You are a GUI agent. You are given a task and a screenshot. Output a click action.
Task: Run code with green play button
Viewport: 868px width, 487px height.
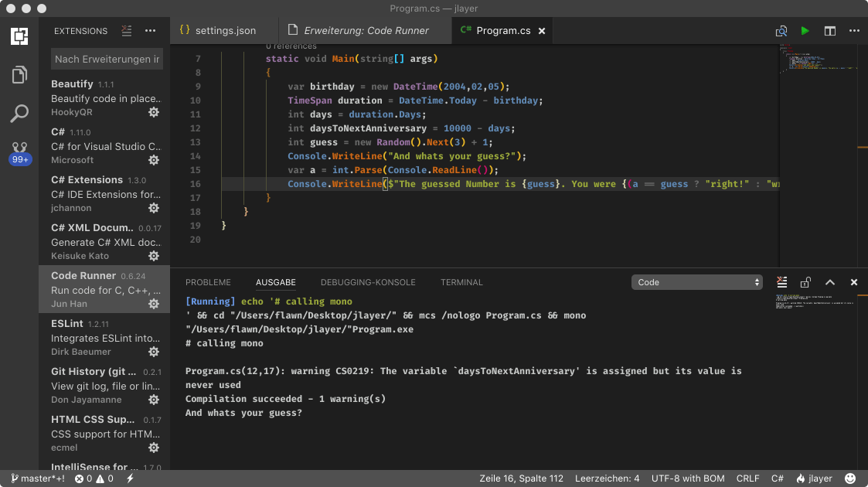pos(805,31)
